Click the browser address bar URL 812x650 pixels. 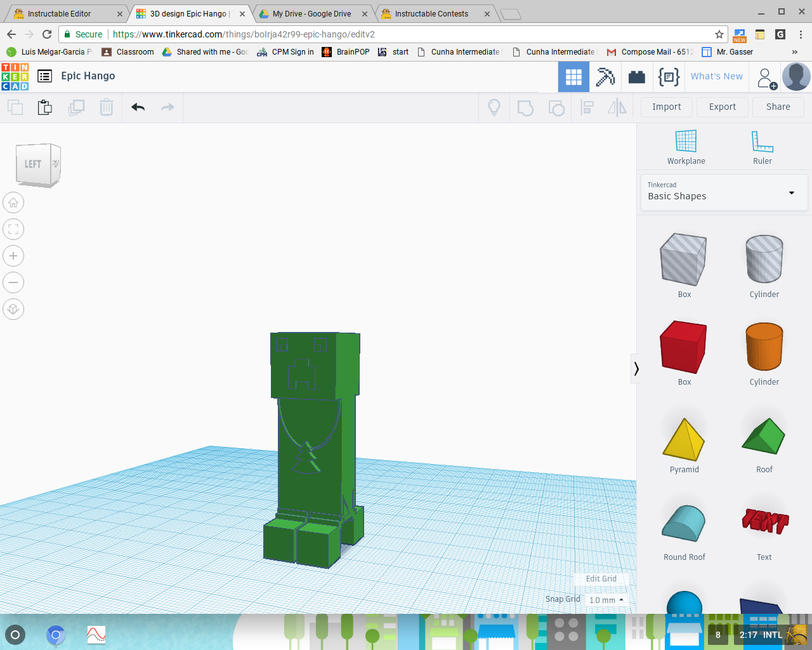(244, 34)
